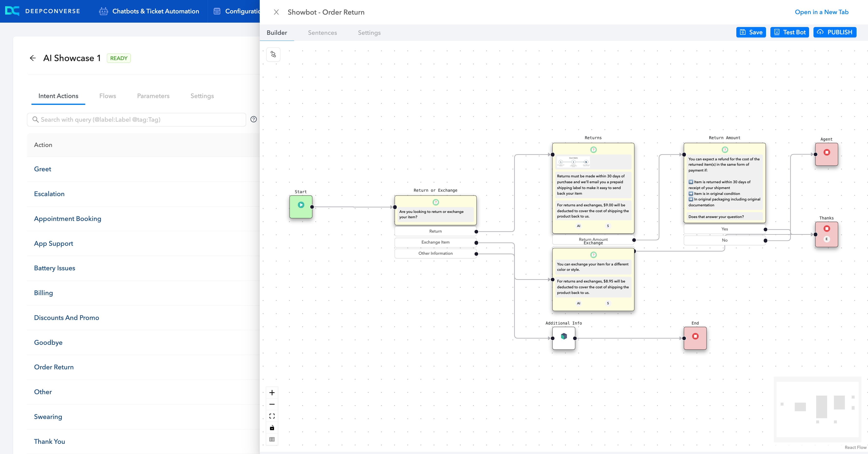
Task: Click the intent actions search field
Action: click(x=137, y=119)
